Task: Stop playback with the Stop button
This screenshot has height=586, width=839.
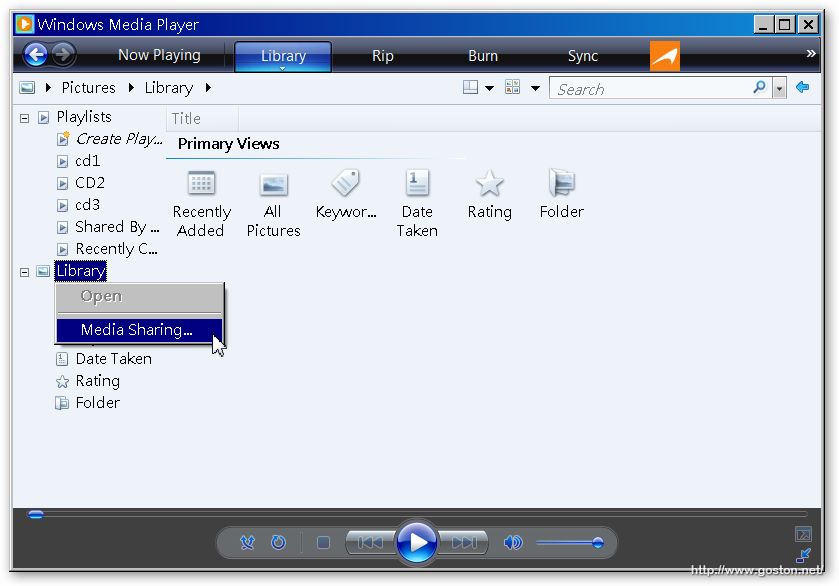Action: pyautogui.click(x=323, y=543)
